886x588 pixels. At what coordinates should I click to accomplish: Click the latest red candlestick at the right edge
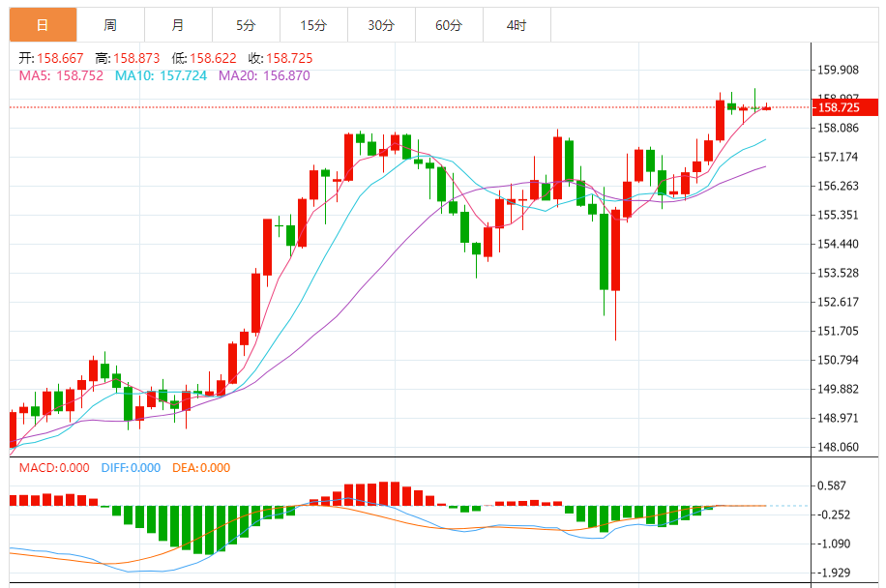pos(766,108)
